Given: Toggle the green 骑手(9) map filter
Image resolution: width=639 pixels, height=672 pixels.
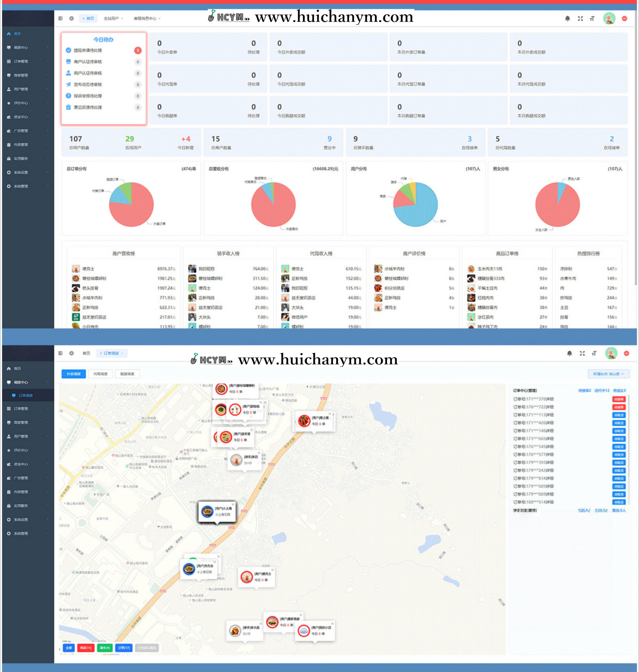Looking at the screenshot, I should point(105,648).
